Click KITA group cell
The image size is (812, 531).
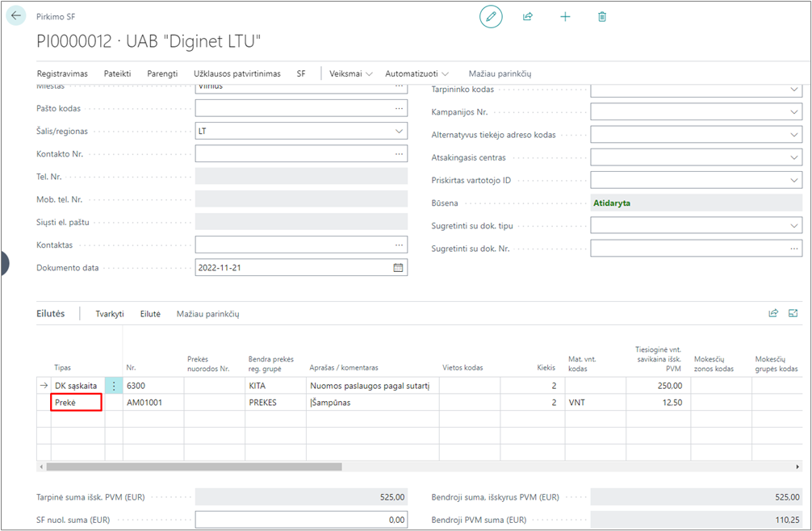275,386
